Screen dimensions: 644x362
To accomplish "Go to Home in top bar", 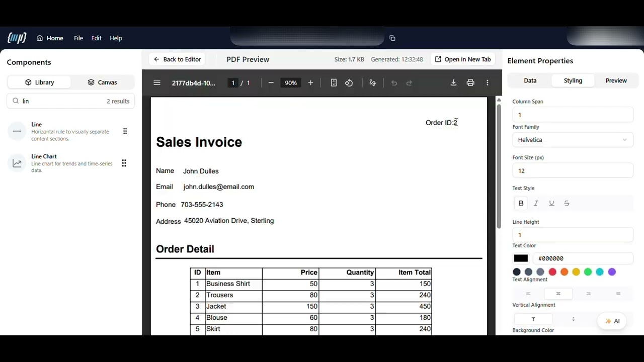I will tap(50, 38).
